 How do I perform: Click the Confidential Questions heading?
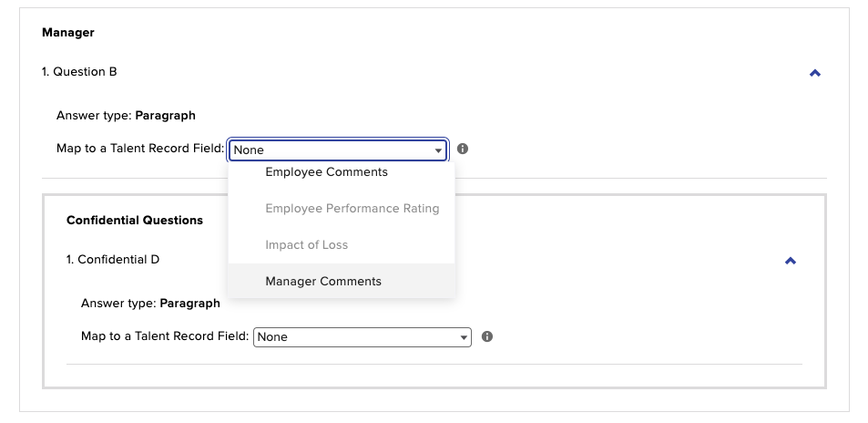[135, 220]
